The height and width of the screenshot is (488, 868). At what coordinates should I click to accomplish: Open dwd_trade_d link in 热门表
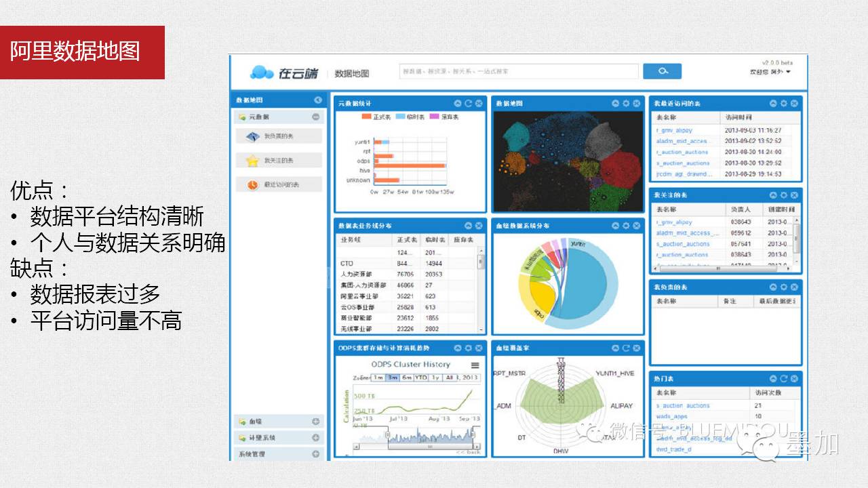(673, 449)
